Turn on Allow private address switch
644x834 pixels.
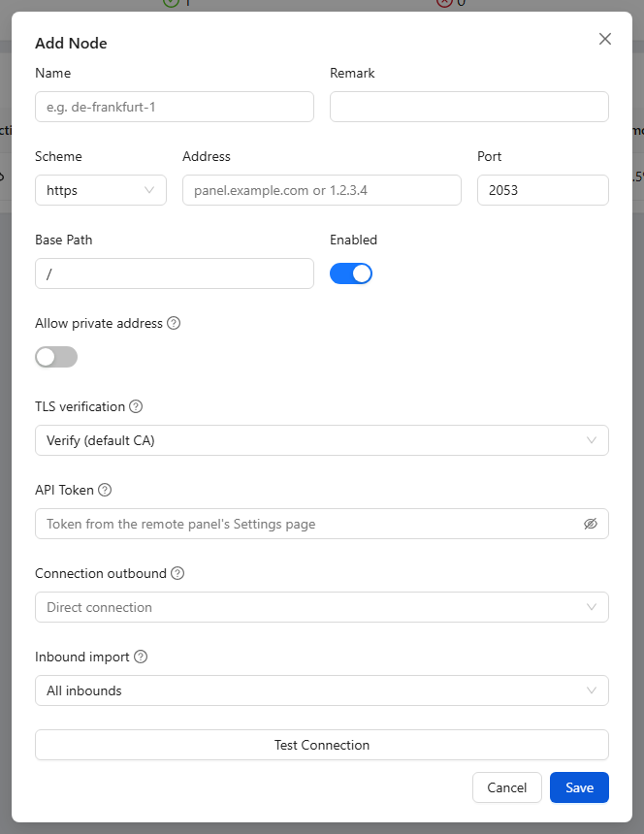[x=56, y=357]
